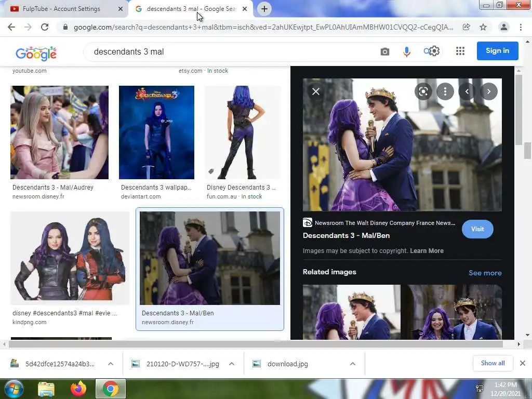Viewport: 532px width, 399px height.
Task: Bookmark this page with star icon
Action: click(483, 27)
